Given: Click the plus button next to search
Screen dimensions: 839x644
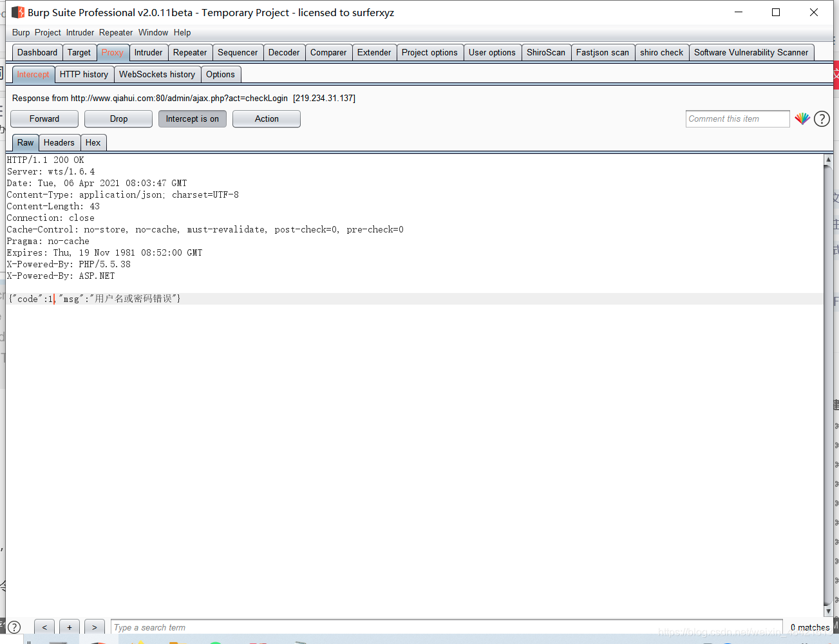Looking at the screenshot, I should (x=70, y=627).
